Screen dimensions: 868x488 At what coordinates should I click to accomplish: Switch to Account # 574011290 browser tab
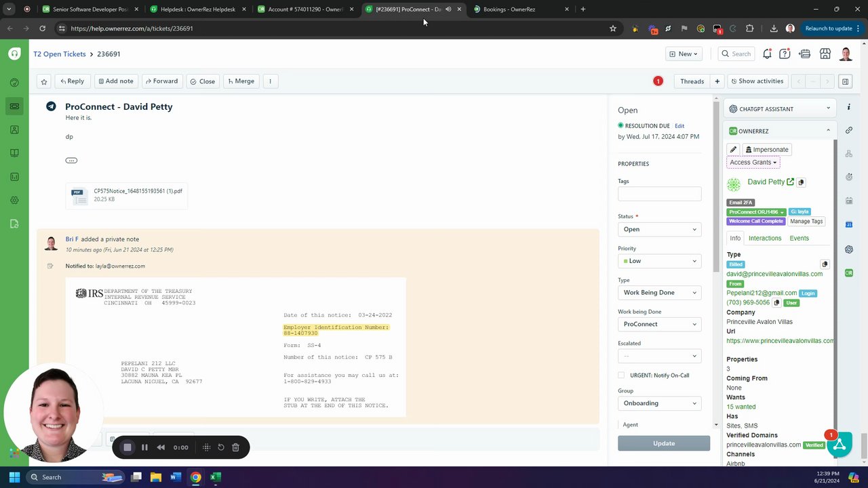coord(305,9)
